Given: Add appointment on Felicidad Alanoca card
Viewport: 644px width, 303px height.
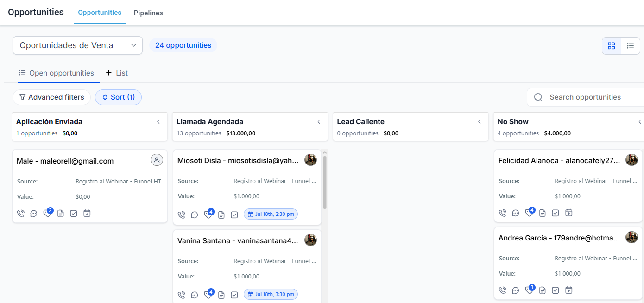Looking at the screenshot, I should (569, 213).
